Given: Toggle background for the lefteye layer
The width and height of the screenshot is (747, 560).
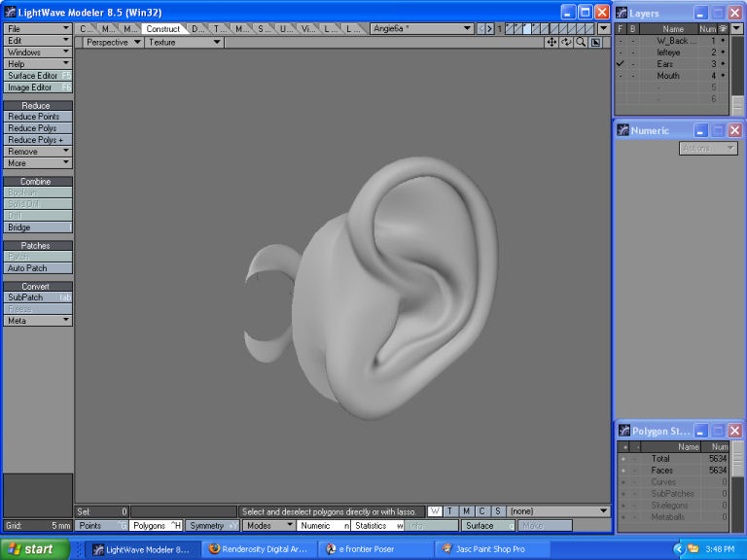Looking at the screenshot, I should pos(633,52).
